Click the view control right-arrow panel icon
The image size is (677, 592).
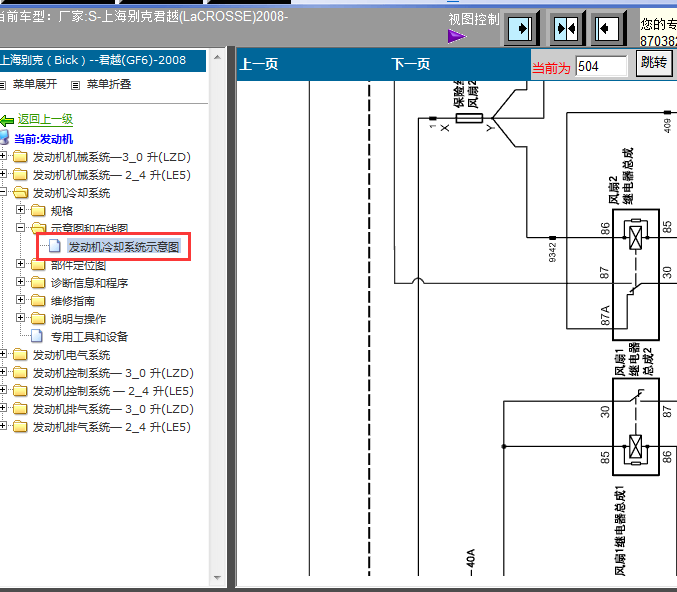coord(520,29)
